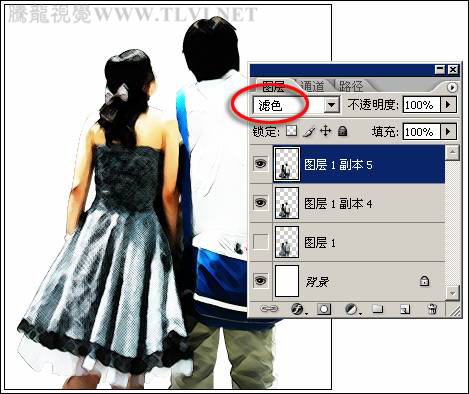Click layers list scroll up arrow
This screenshot has height=394, width=469.
pos(452,153)
